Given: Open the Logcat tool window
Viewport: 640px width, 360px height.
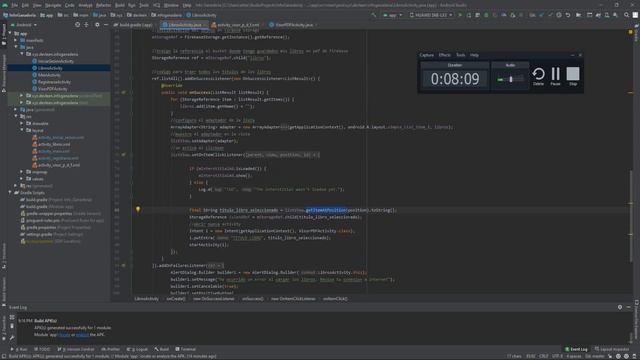Looking at the screenshot, I should pyautogui.click(x=138, y=349).
